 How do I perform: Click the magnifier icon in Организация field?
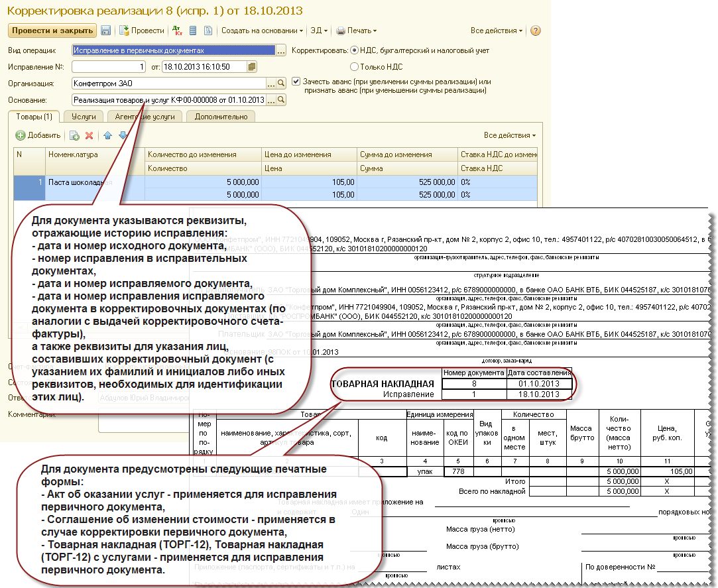point(281,84)
